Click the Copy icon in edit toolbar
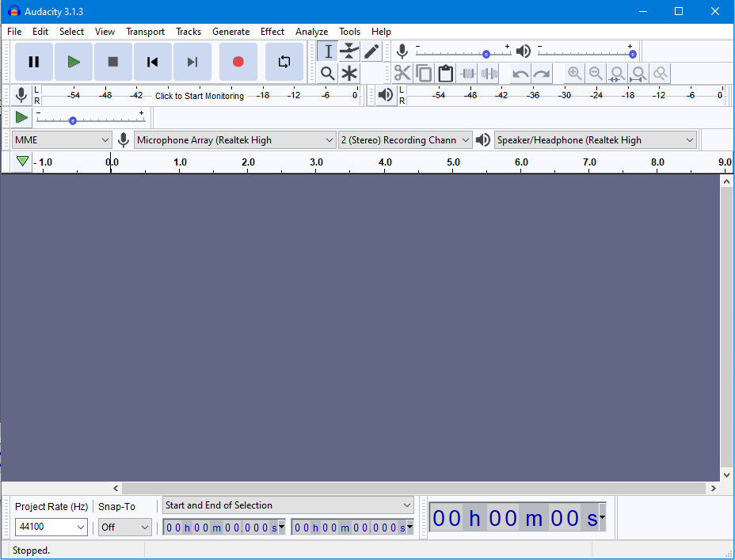 pyautogui.click(x=424, y=73)
